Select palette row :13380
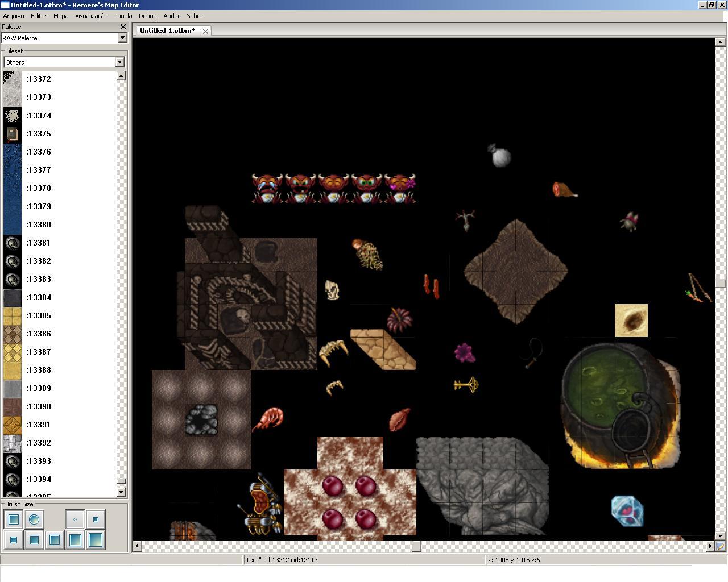The image size is (728, 582). [60, 225]
